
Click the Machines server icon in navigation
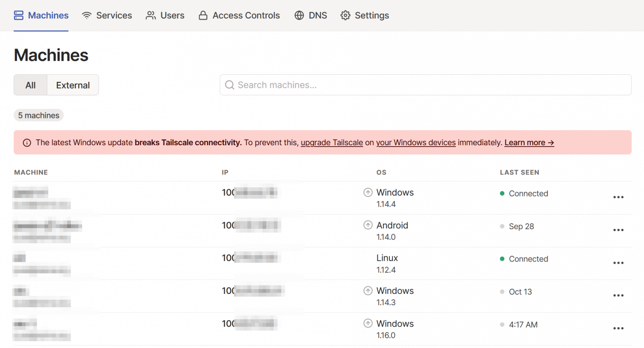point(19,16)
